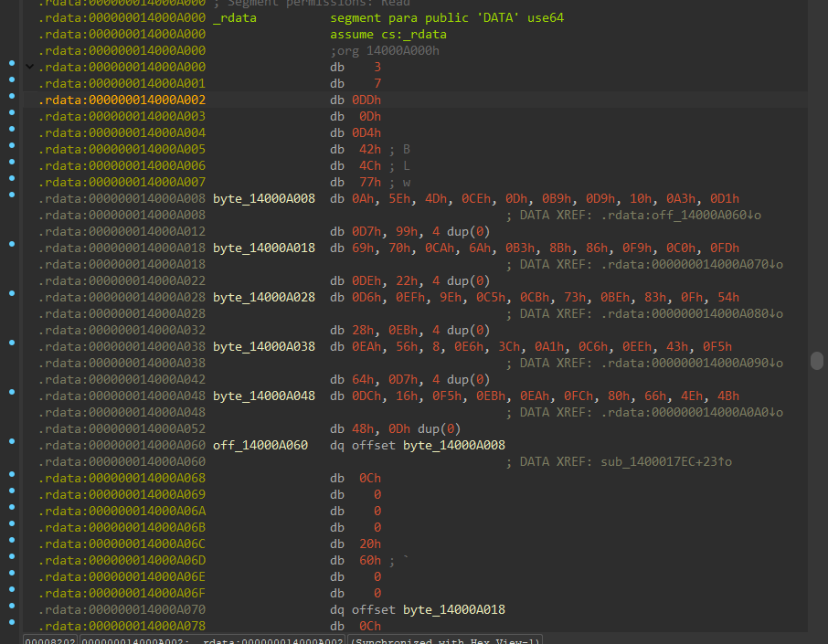
Task: Select address .rdata:000000014000A032
Action: click(122, 330)
